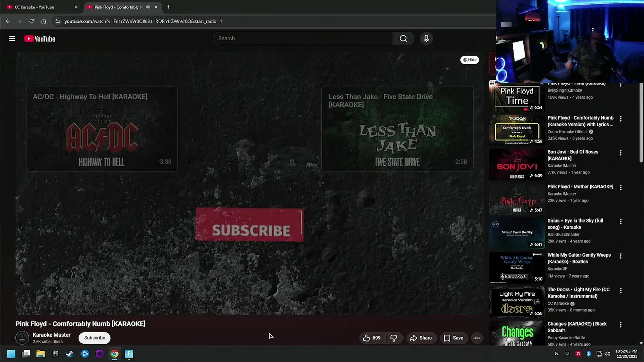Open options for Pink Floyd Time video

[620, 85]
